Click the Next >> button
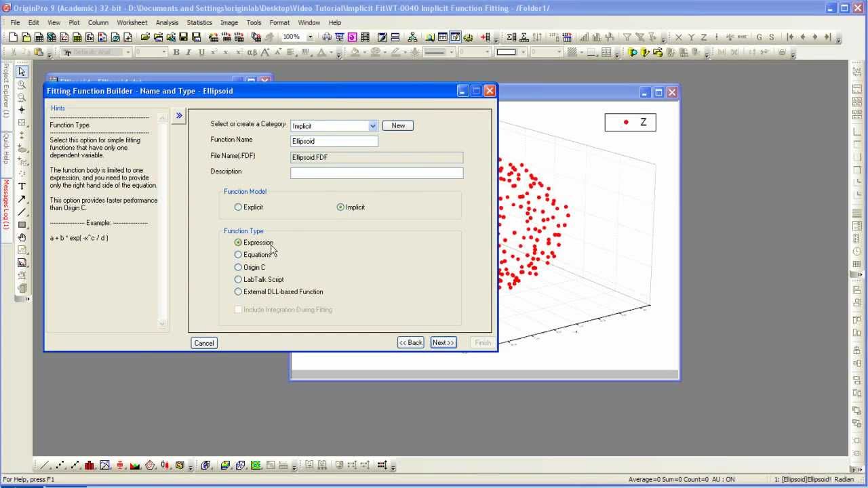 coord(443,343)
